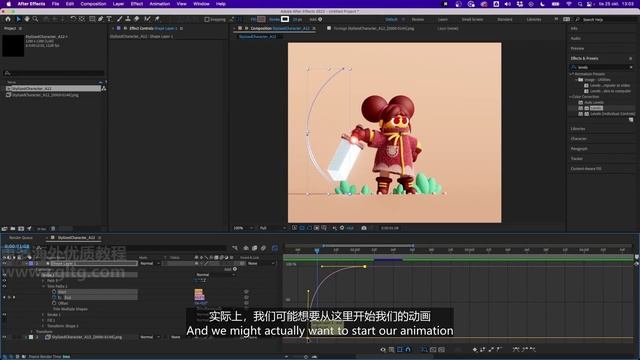
Task: Collapse the Trim Paths 1 group
Action: 44,287
